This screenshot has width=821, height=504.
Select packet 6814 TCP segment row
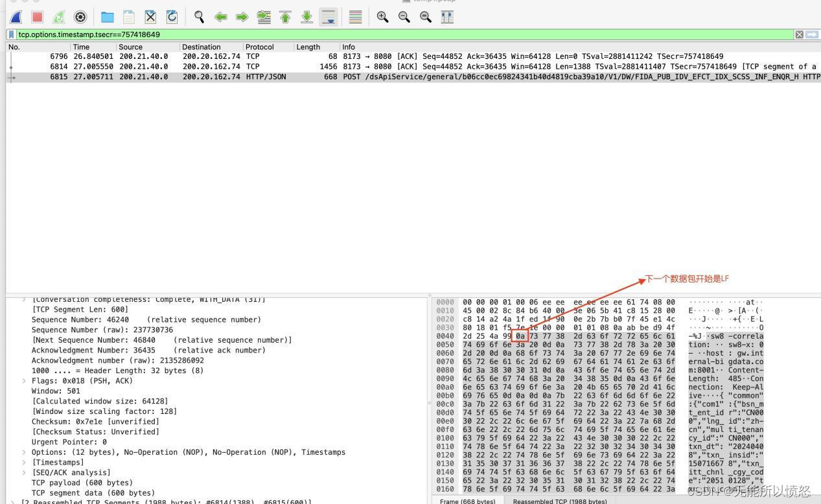click(x=413, y=66)
